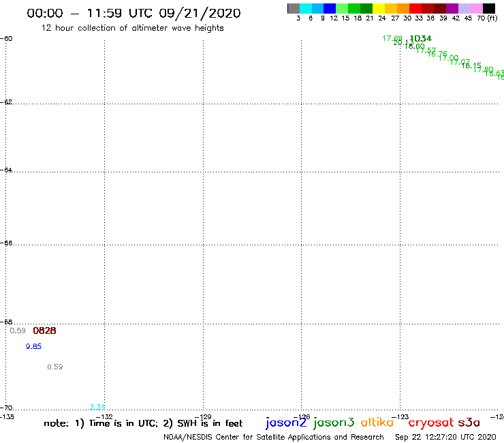Screen dimensions: 504x443
Task: Click the '12' legend scale label
Action: 334,18
